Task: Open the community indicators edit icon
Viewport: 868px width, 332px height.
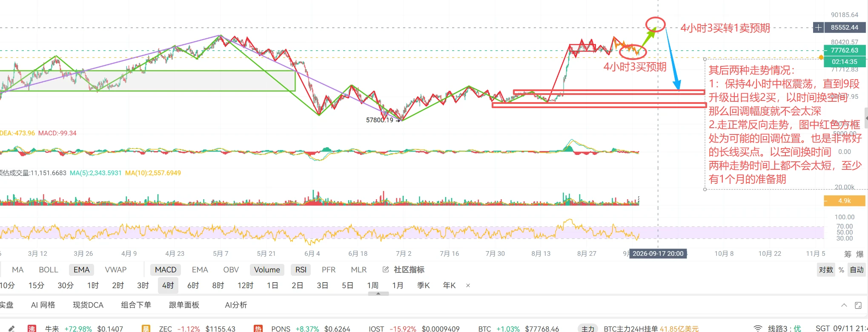Action: tap(386, 269)
